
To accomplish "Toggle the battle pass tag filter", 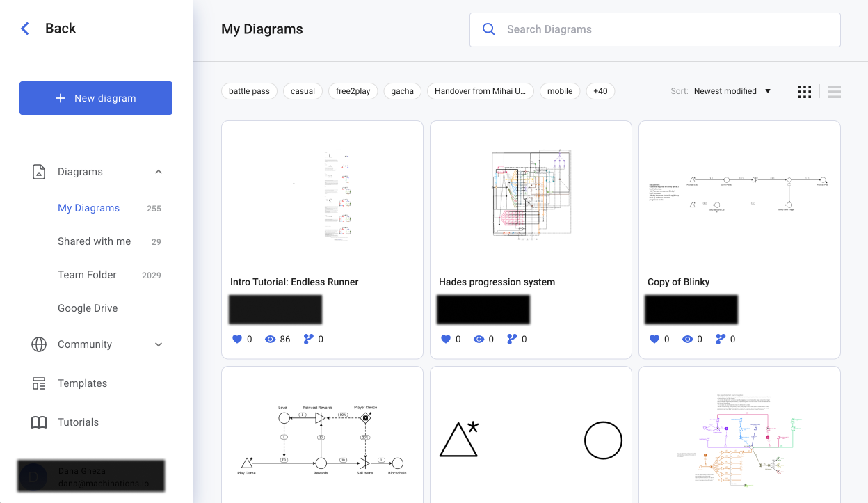I will pyautogui.click(x=249, y=91).
